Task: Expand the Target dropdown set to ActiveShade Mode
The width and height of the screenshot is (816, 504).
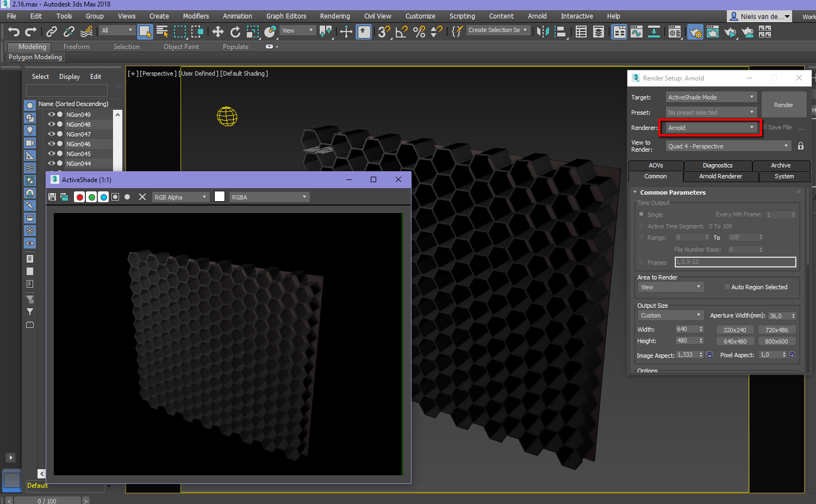Action: click(711, 97)
